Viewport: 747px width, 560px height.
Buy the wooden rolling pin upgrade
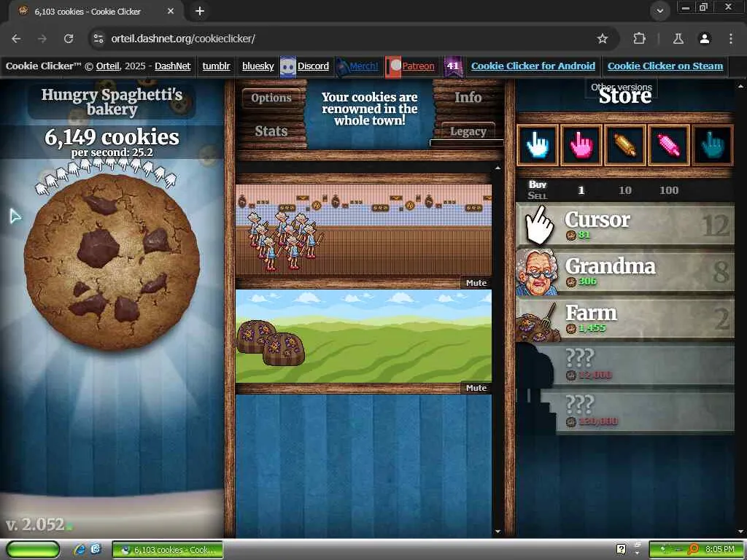[x=624, y=145]
